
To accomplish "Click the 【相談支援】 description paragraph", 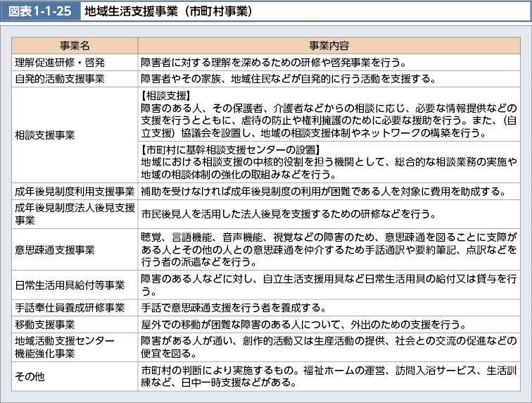I will (x=329, y=114).
